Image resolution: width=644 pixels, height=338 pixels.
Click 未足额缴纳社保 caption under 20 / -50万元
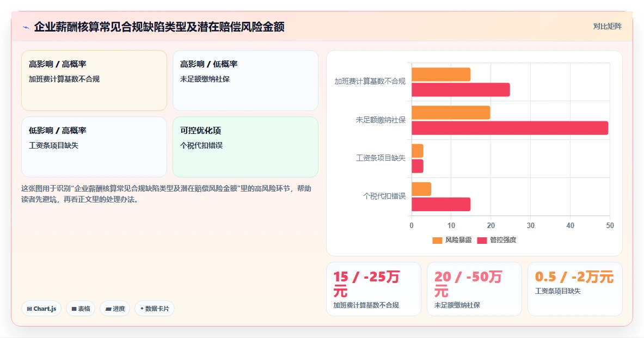pyautogui.click(x=457, y=305)
